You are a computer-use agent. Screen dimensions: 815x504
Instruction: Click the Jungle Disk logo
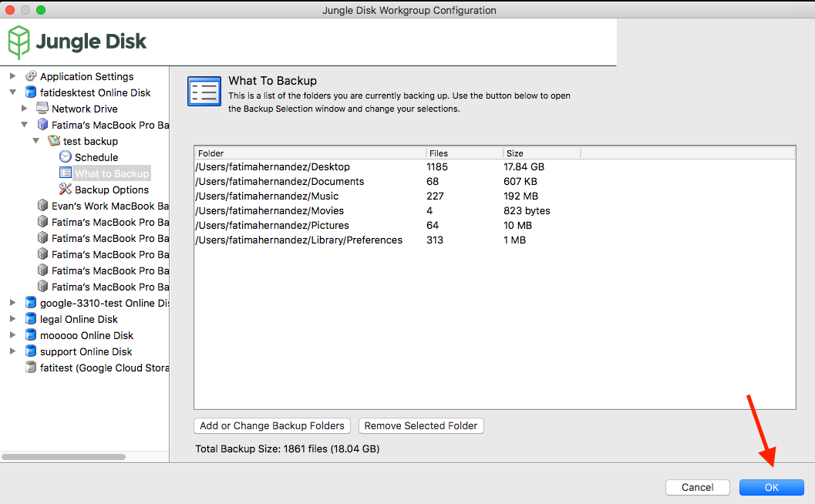point(77,42)
